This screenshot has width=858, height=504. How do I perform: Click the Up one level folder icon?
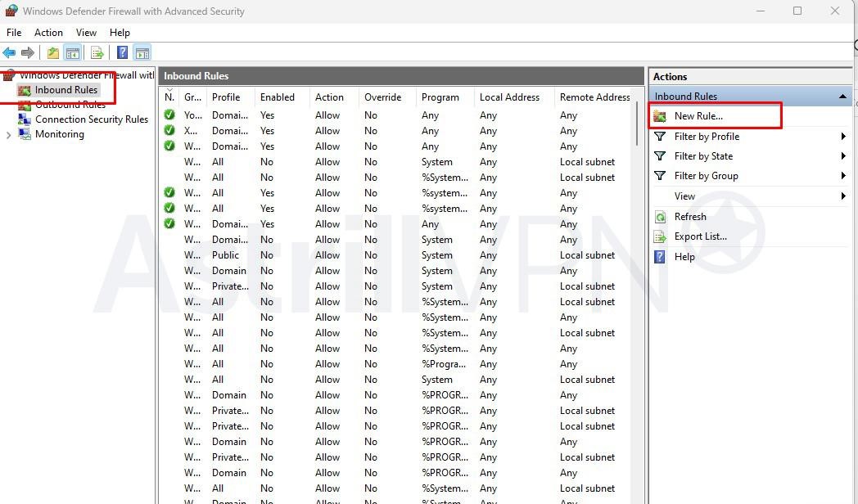tap(52, 53)
